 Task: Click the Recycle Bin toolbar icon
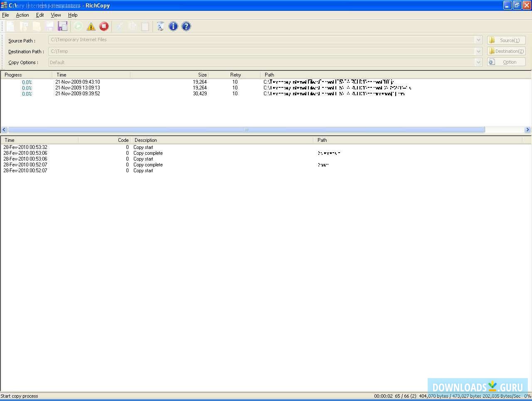(160, 26)
